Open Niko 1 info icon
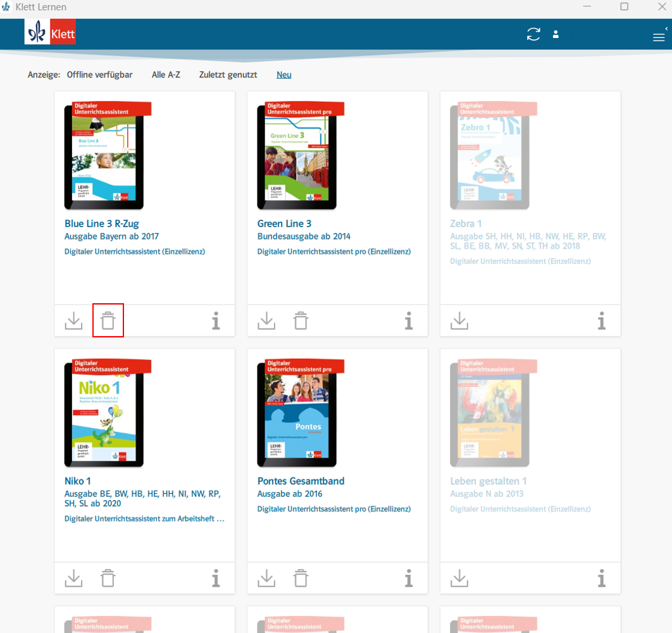The width and height of the screenshot is (672, 633). point(216,578)
